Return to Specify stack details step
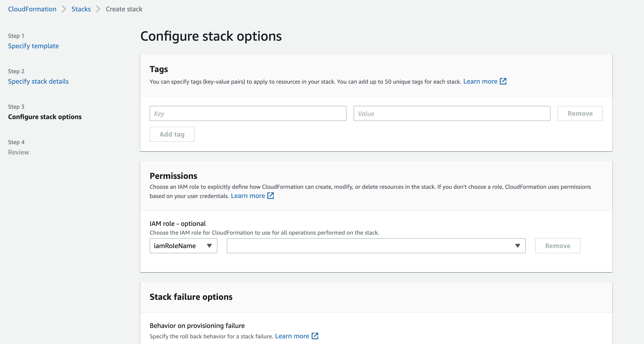Viewport: 644px width, 344px height. 38,81
